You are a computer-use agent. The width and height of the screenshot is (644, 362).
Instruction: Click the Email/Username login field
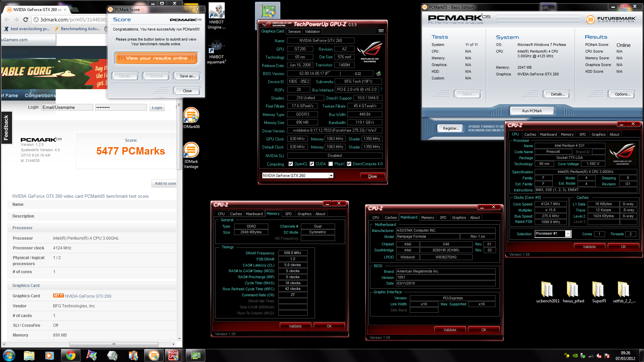67,107
